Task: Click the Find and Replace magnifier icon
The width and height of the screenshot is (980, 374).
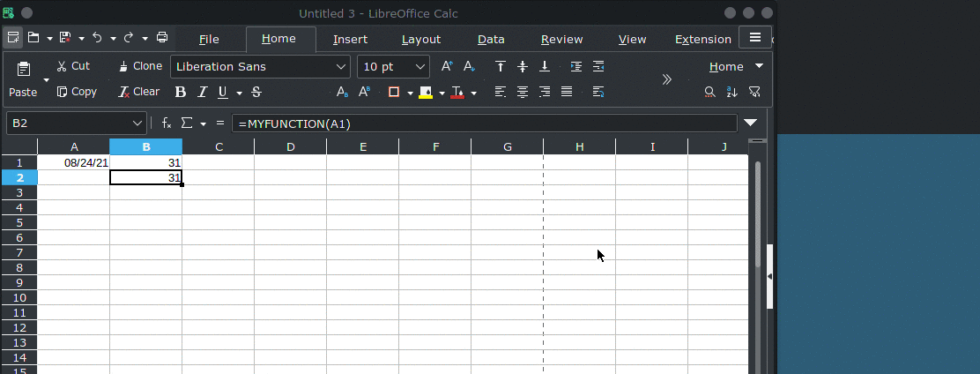Action: coord(710,92)
